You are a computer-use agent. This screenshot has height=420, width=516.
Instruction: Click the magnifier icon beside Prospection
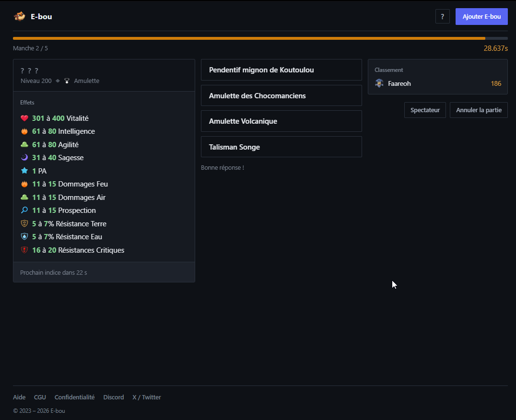pyautogui.click(x=24, y=210)
